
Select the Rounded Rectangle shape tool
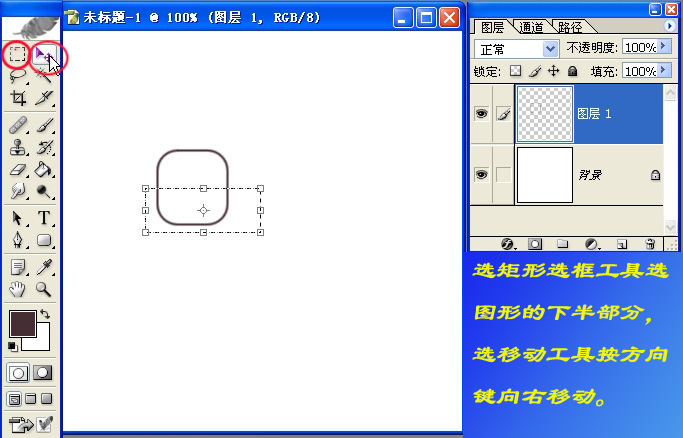pos(44,239)
